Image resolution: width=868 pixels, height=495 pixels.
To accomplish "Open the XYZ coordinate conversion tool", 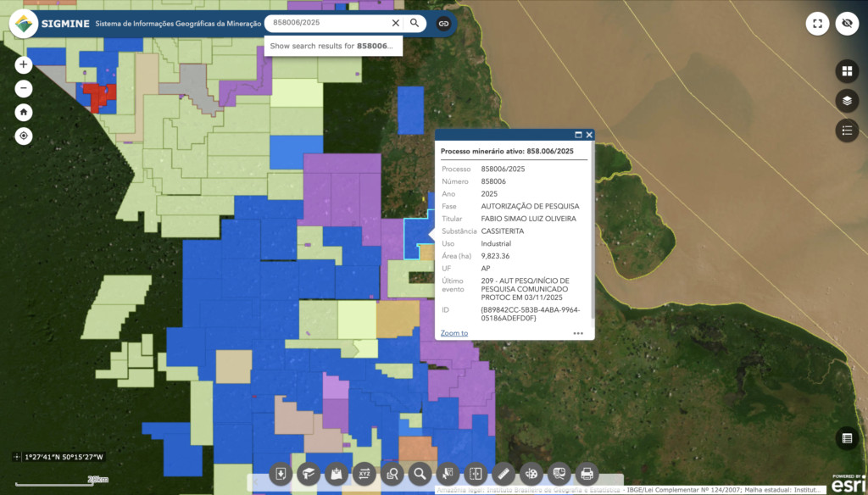I will tap(364, 474).
